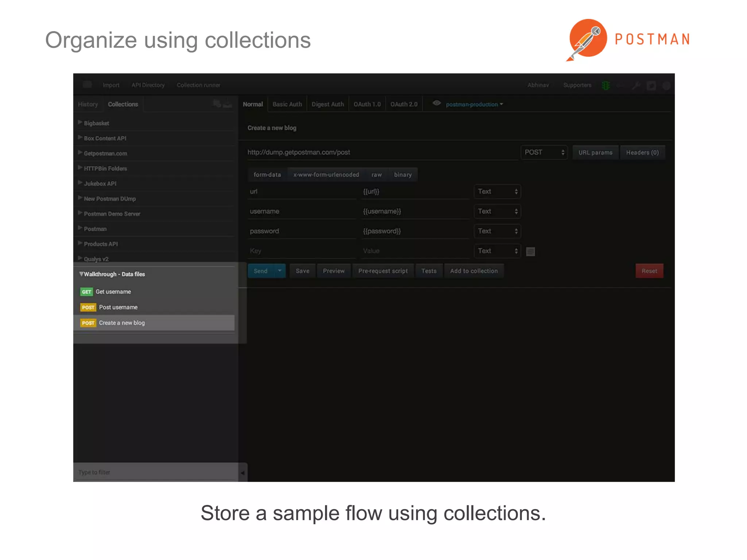Open the postman-production environment dropdown

click(474, 104)
